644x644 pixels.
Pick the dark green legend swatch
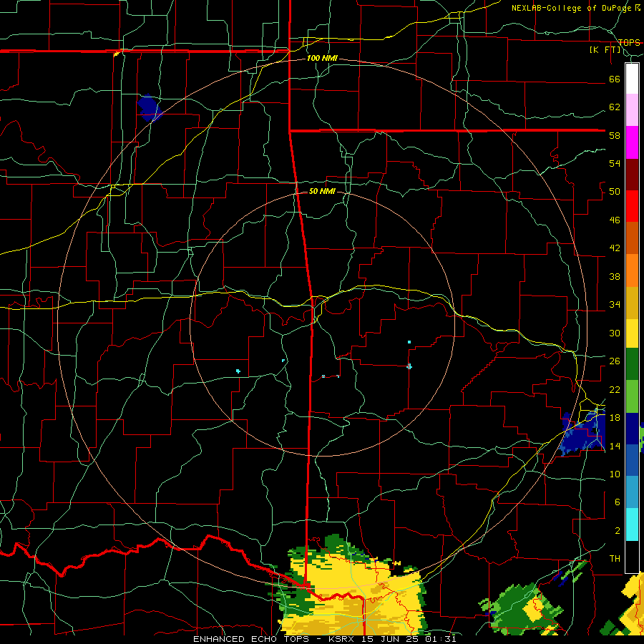tap(632, 364)
